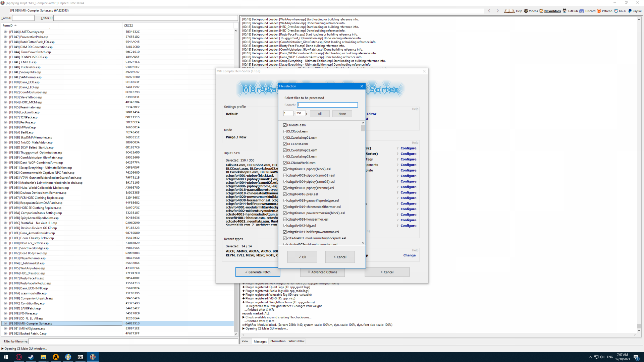Screen dimensions: 644x362
Task: Expand the Sneaky Kills.esp tree node
Action: [x=5, y=72]
